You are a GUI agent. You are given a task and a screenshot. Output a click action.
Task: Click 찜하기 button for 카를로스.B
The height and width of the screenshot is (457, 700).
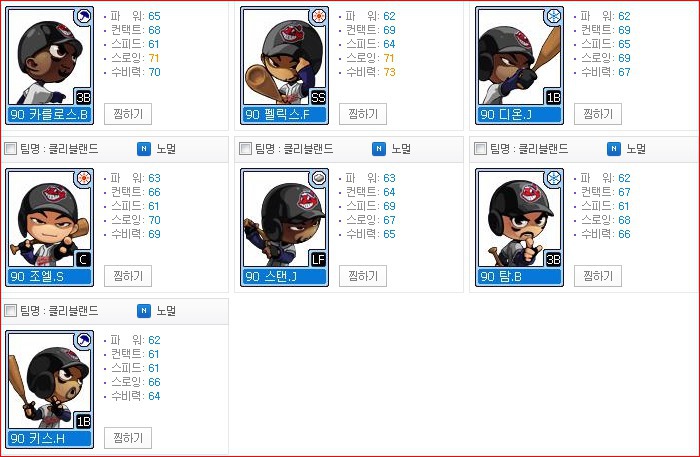(x=128, y=114)
